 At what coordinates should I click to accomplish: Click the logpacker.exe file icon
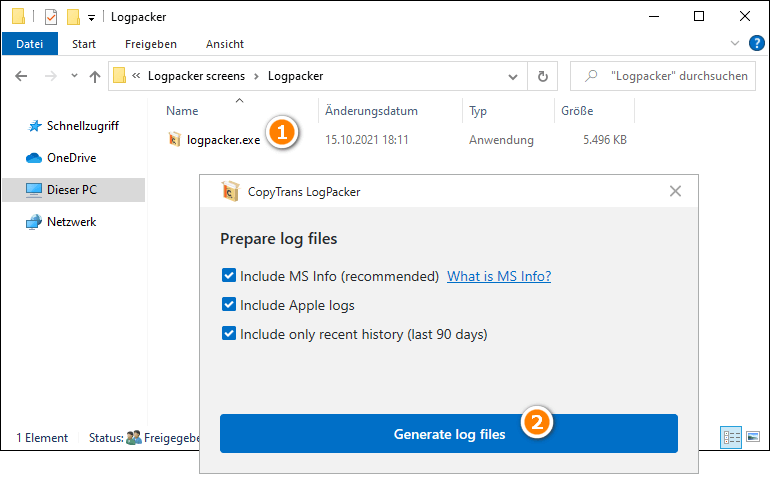(174, 139)
